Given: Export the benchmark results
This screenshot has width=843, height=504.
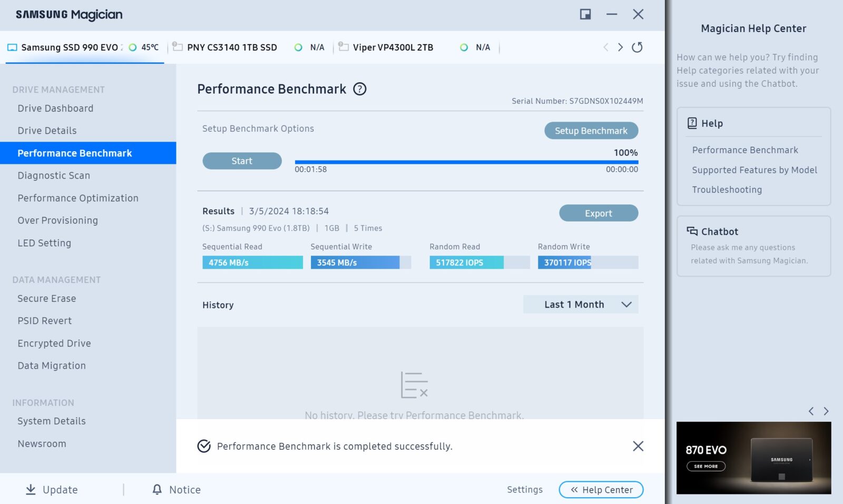Looking at the screenshot, I should (598, 213).
